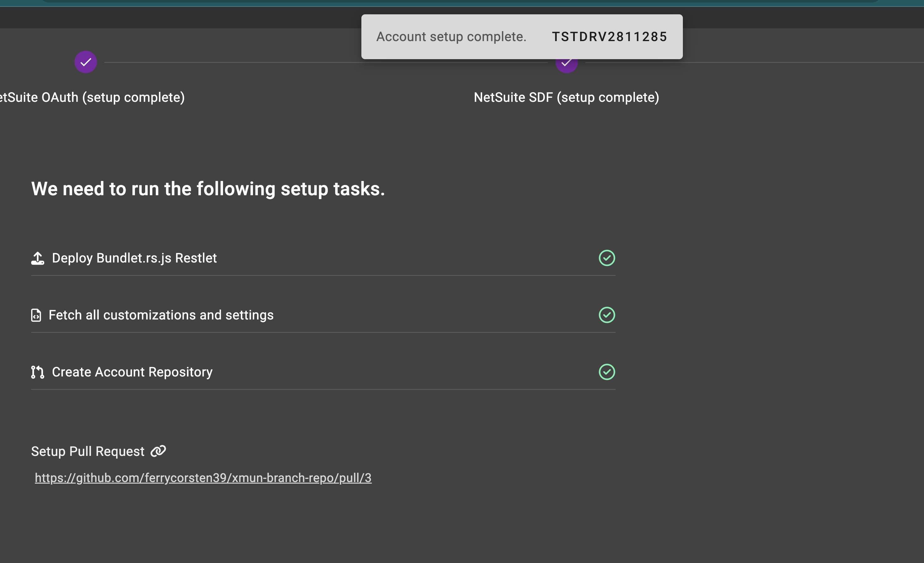This screenshot has width=924, height=563.
Task: Click the green check for Deploy Bundlet.rs.js Restlet
Action: tap(607, 258)
